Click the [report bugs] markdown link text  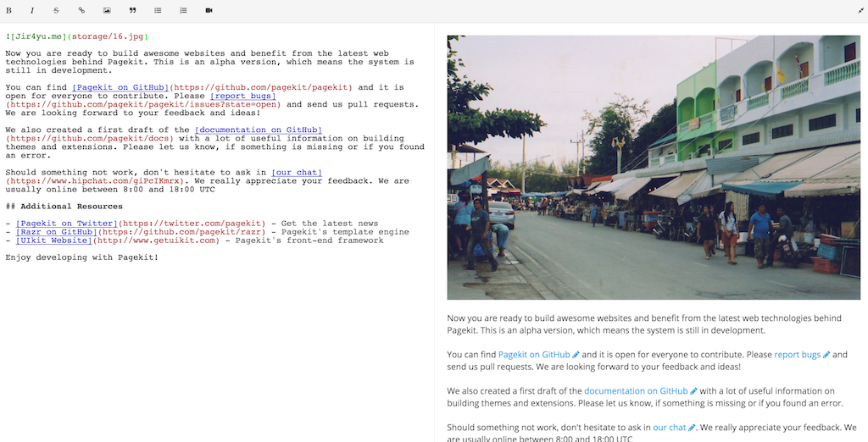242,96
